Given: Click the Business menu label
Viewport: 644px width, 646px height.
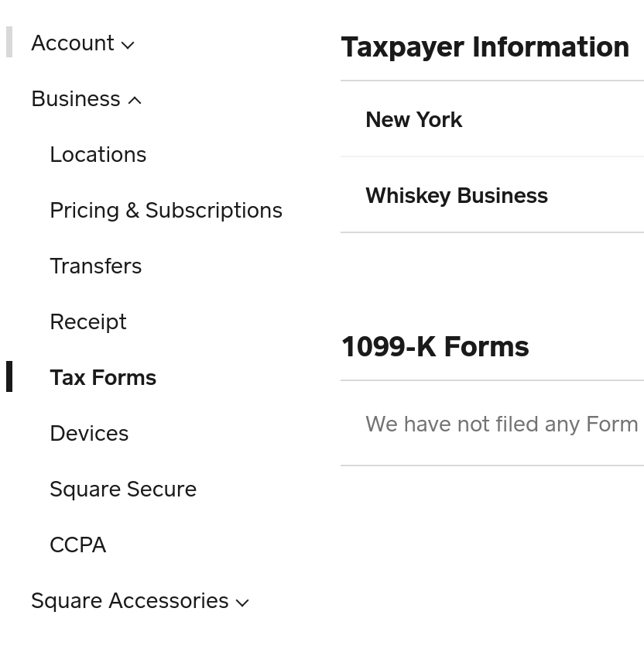Looking at the screenshot, I should (76, 99).
